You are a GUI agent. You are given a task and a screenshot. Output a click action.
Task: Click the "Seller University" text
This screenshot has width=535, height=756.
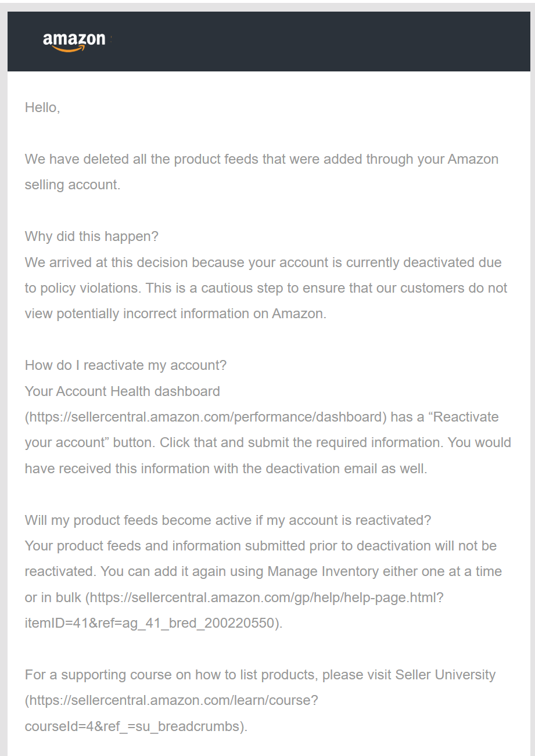[x=446, y=675]
